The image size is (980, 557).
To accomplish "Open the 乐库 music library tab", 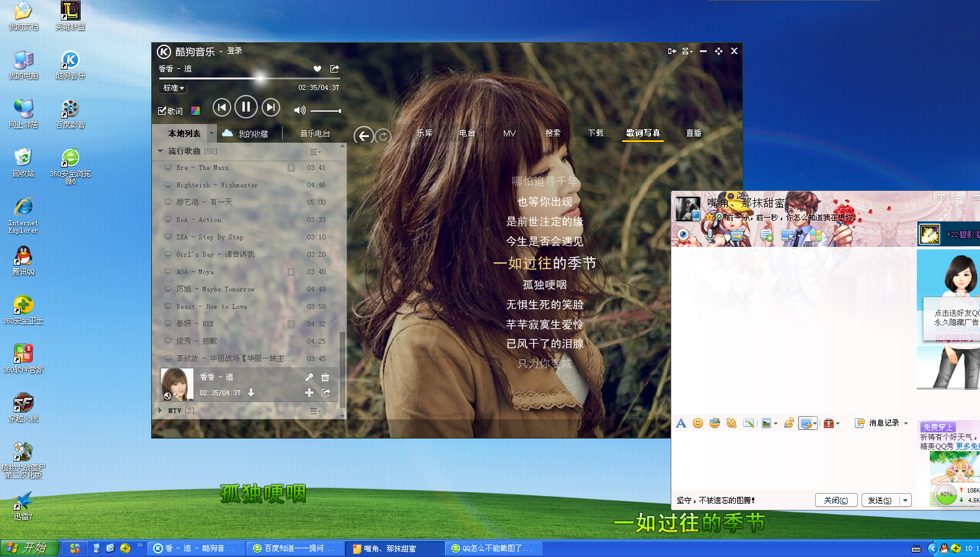I will (x=425, y=133).
